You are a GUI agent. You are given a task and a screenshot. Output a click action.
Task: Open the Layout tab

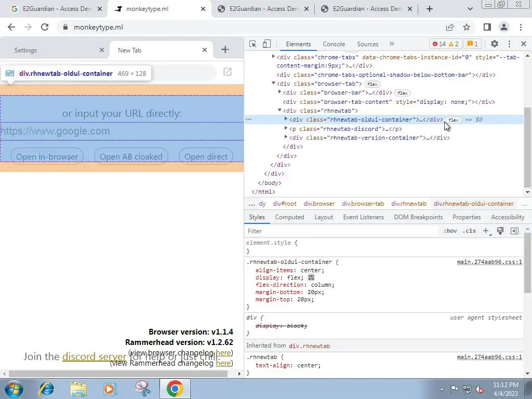(x=323, y=217)
